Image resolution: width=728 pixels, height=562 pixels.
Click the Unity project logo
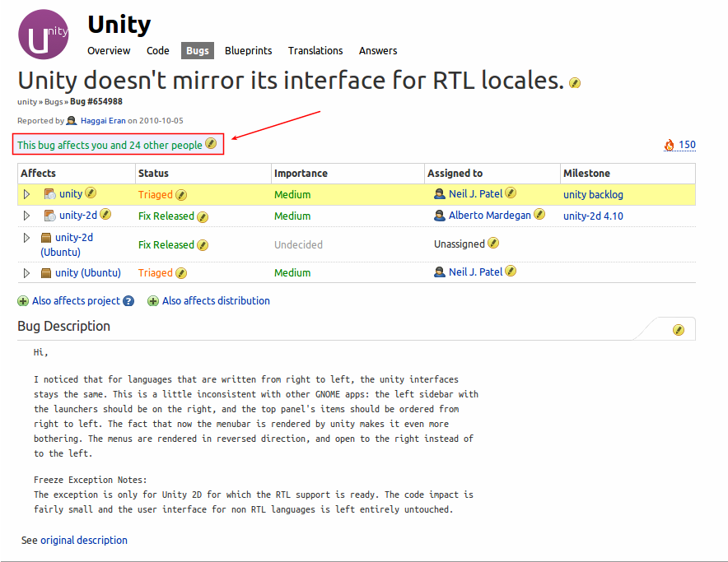pyautogui.click(x=44, y=35)
